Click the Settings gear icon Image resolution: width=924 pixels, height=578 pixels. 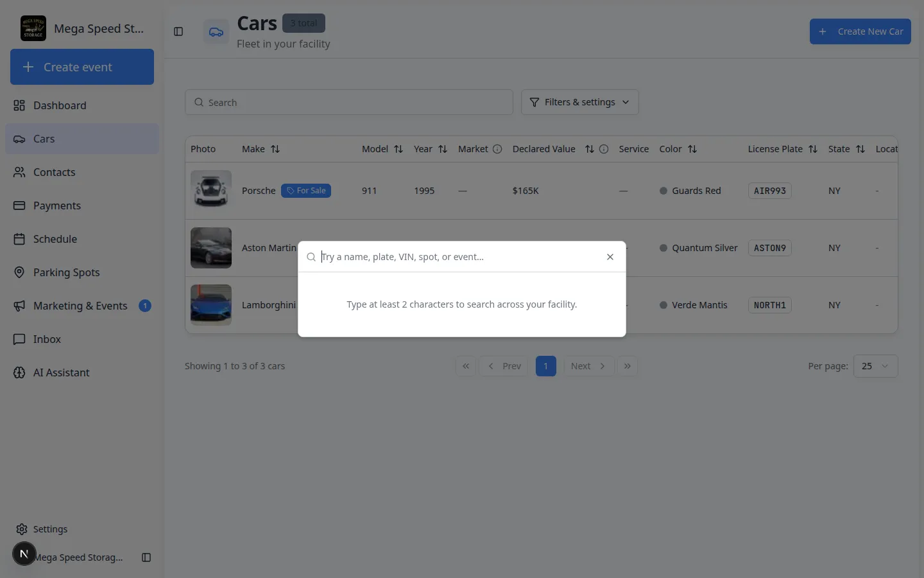click(x=22, y=529)
